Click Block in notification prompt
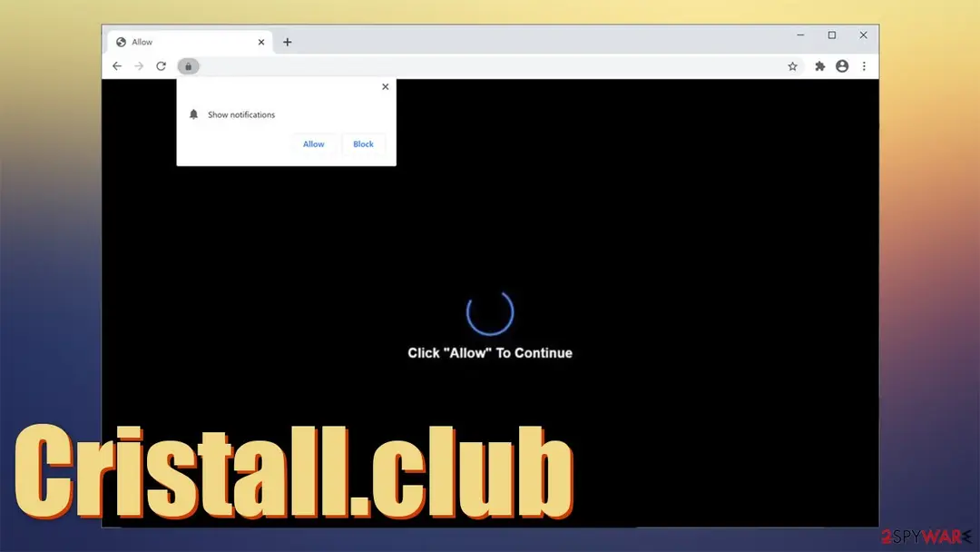Viewport: 980px width, 552px height. coord(363,143)
